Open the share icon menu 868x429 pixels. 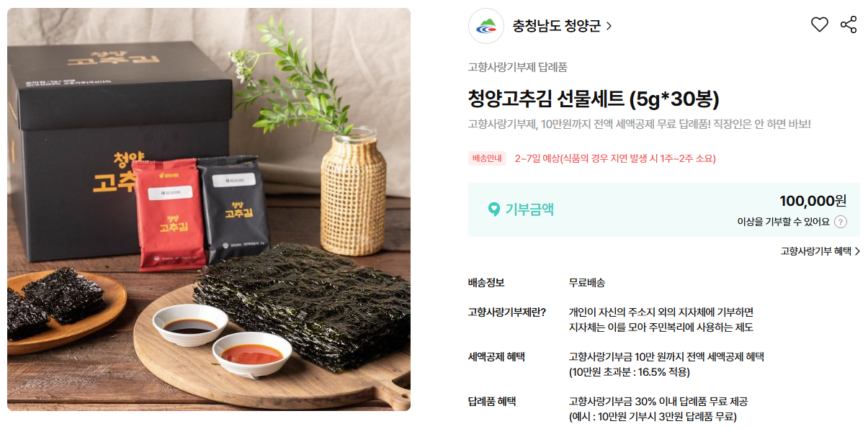pyautogui.click(x=849, y=24)
